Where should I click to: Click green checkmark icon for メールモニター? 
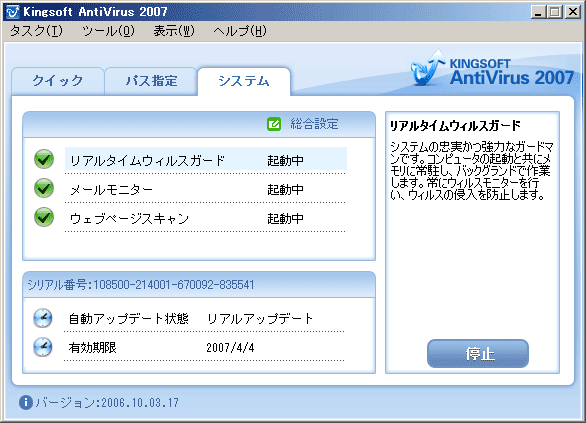pos(44,188)
